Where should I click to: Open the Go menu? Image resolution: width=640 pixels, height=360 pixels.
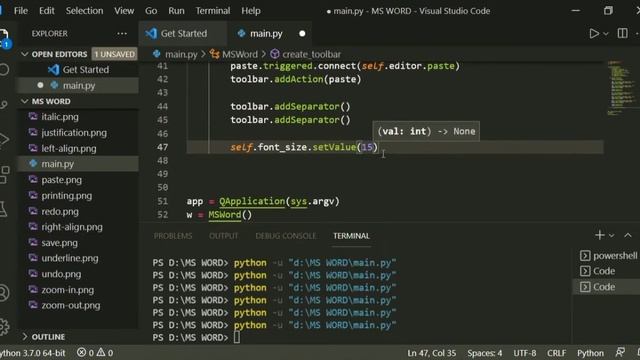151,11
